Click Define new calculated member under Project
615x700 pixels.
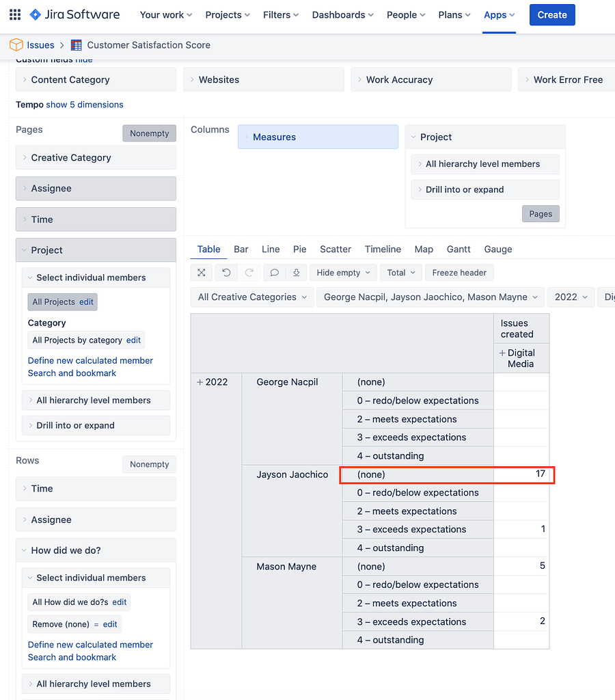[90, 360]
